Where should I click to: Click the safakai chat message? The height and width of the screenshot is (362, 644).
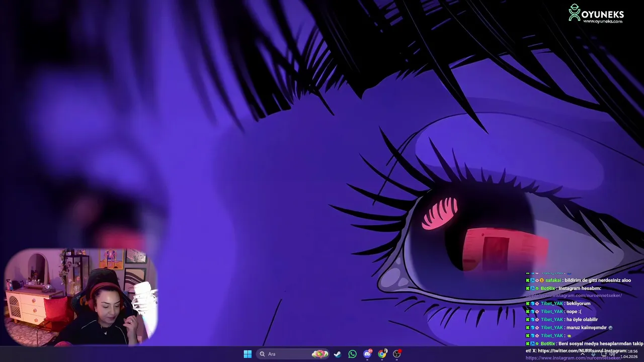579,281
